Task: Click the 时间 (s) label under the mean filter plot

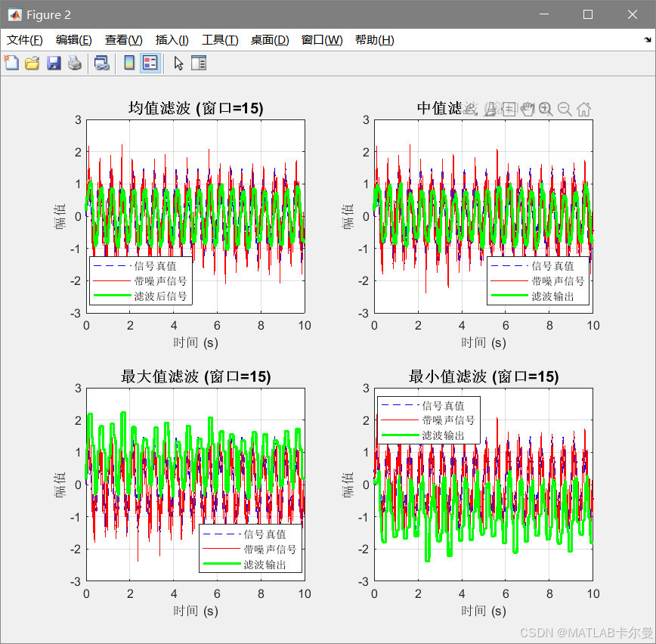Action: pyautogui.click(x=196, y=342)
